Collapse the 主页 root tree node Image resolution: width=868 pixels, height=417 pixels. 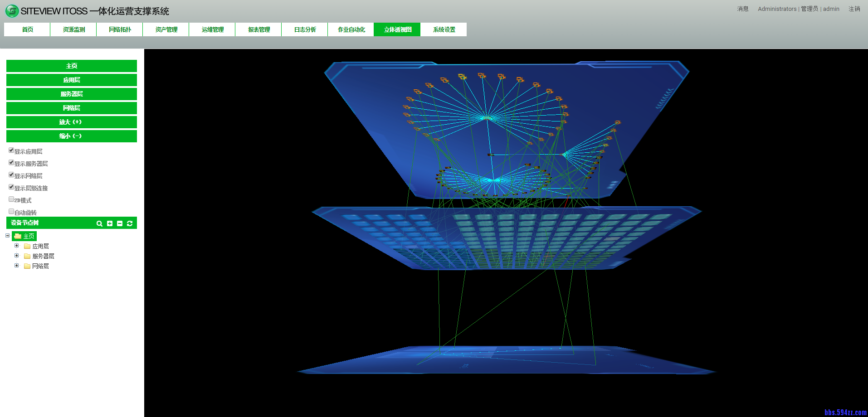click(8, 236)
